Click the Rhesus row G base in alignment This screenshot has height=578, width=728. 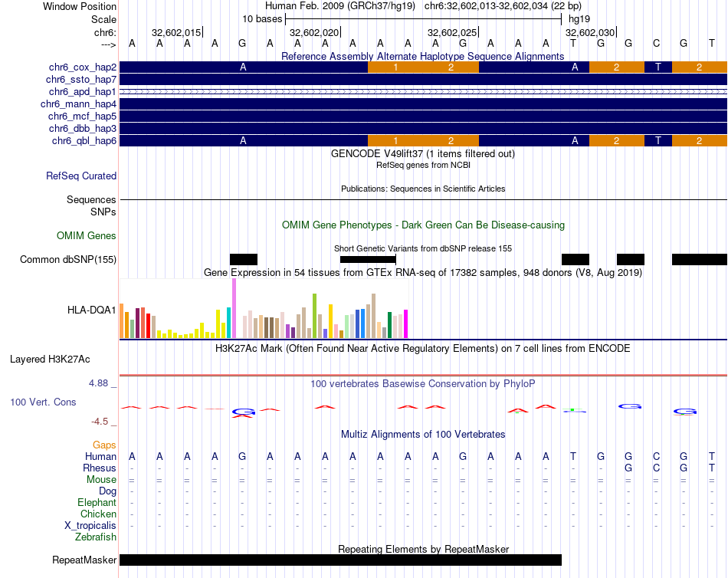coord(628,468)
